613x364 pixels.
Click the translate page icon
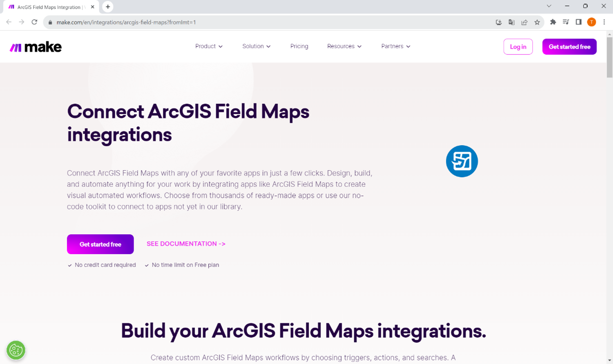tap(512, 22)
